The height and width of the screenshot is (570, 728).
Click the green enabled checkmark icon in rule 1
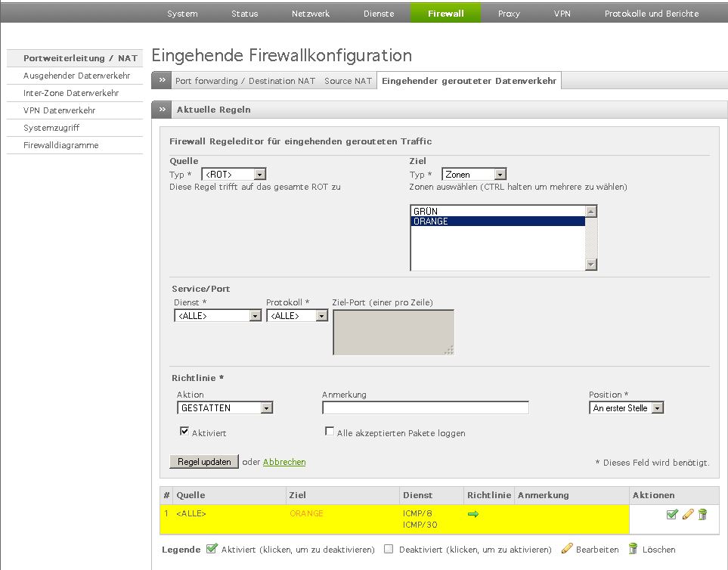tap(672, 515)
